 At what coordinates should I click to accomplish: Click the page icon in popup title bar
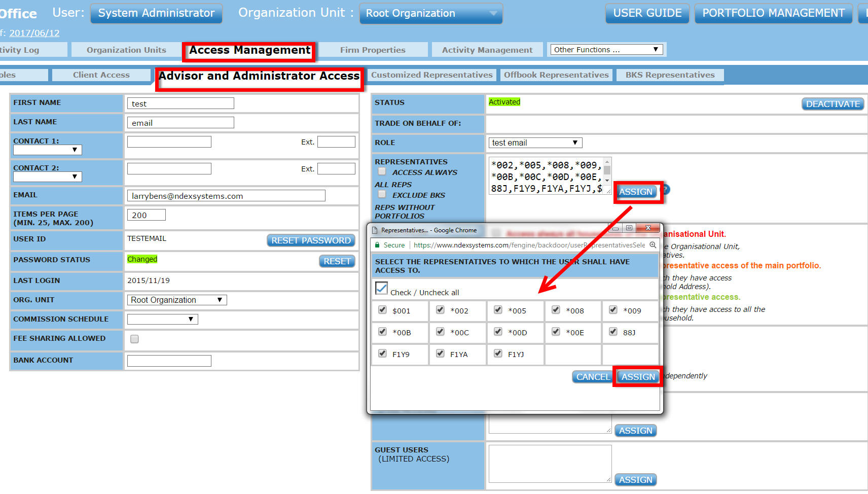(x=375, y=230)
